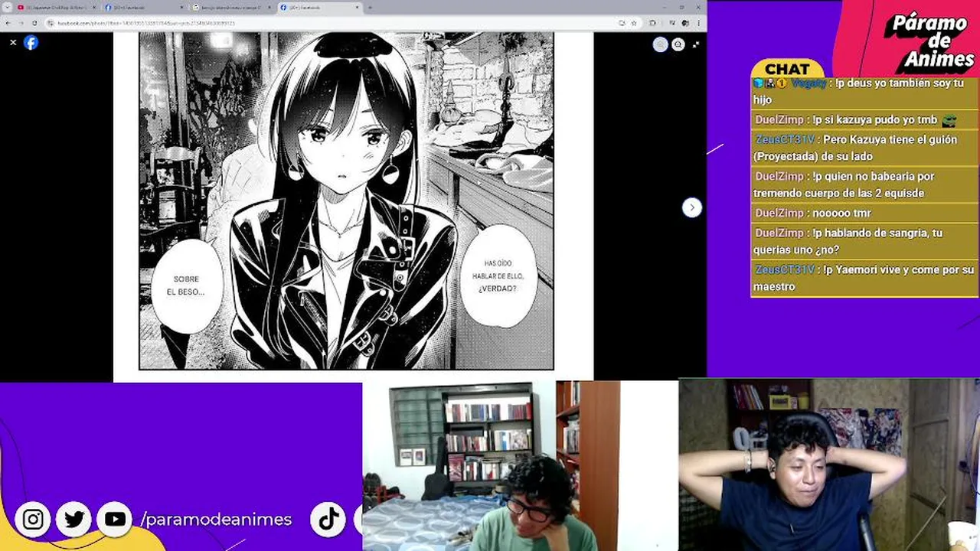Image resolution: width=980 pixels, height=551 pixels.
Task: Click message 'hablando de sangria, tu querias uno'
Action: [864, 241]
